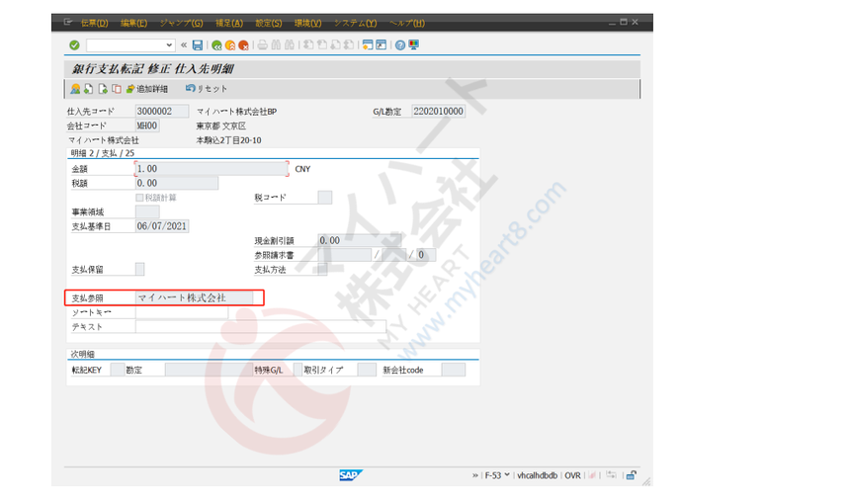850x504 pixels.
Task: Expand the status bar double-chevron
Action: point(475,475)
